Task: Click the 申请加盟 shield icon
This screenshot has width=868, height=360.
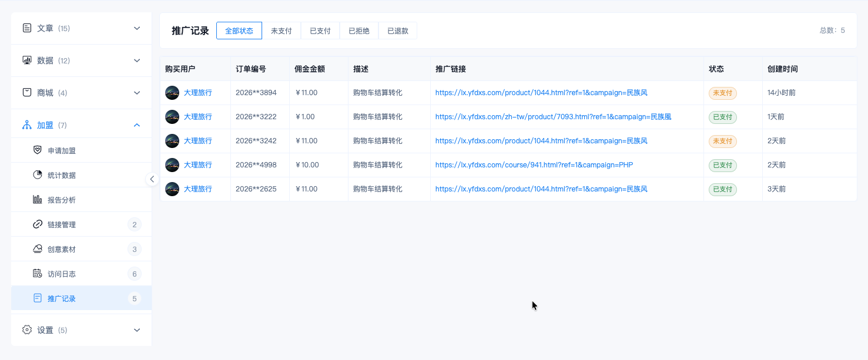Action: [x=38, y=150]
